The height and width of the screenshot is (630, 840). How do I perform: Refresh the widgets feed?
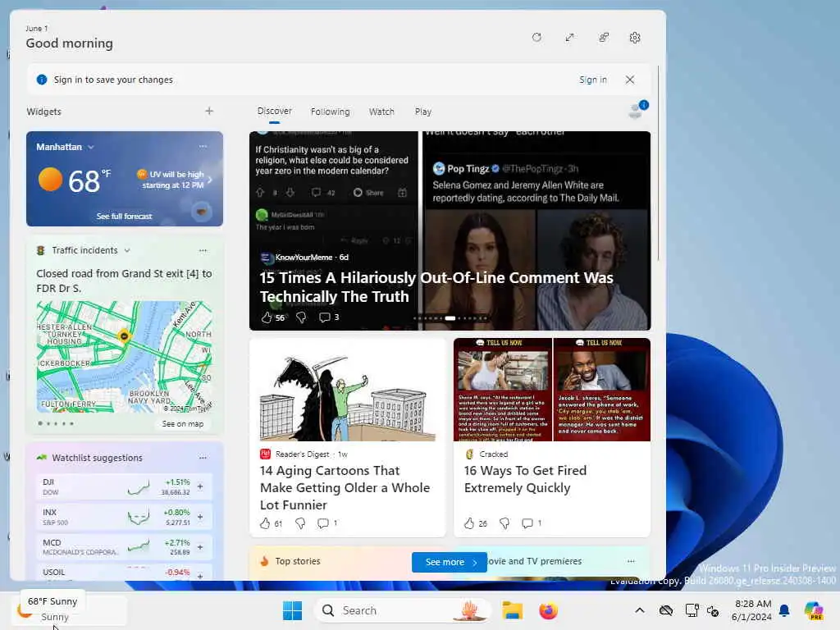[536, 38]
